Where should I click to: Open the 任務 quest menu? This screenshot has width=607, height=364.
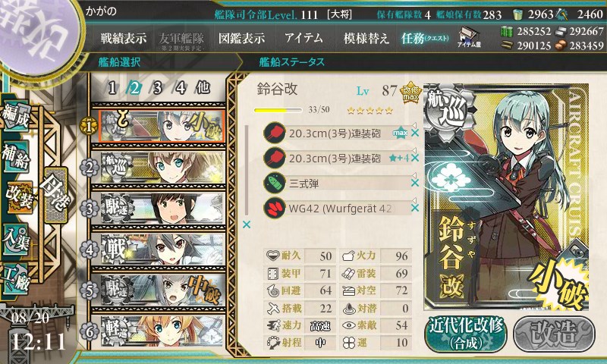tap(425, 38)
